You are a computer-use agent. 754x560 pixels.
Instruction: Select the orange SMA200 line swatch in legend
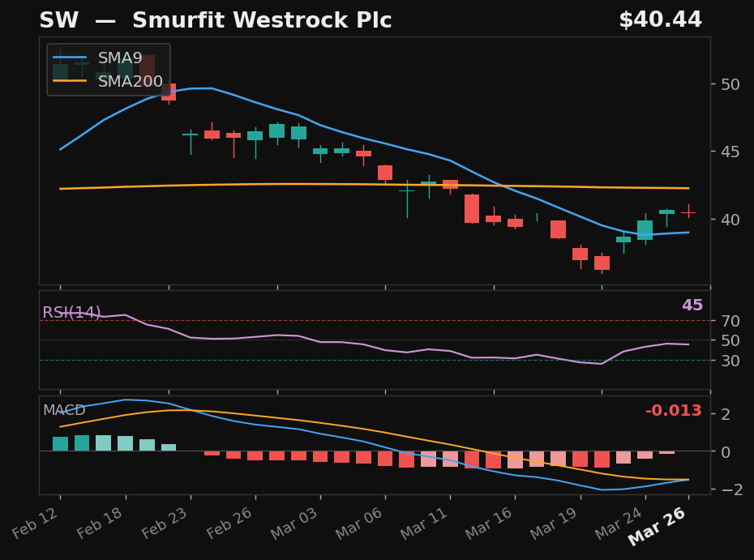pos(69,80)
